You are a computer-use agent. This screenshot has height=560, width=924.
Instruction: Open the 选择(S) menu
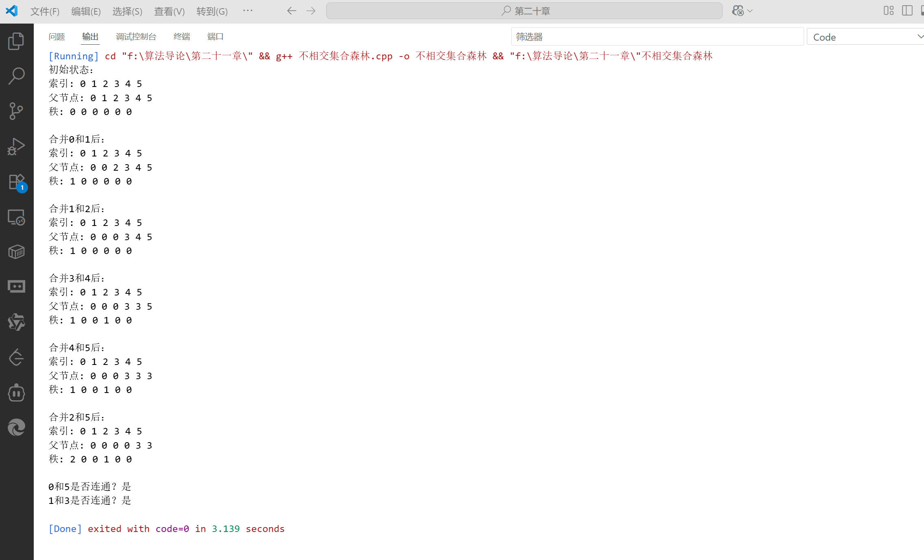(x=127, y=11)
